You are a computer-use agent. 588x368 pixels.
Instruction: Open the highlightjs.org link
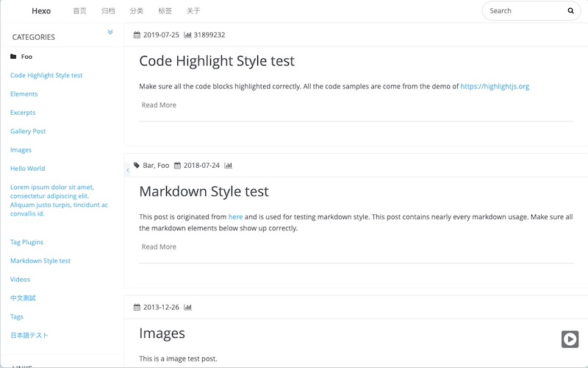coord(495,86)
